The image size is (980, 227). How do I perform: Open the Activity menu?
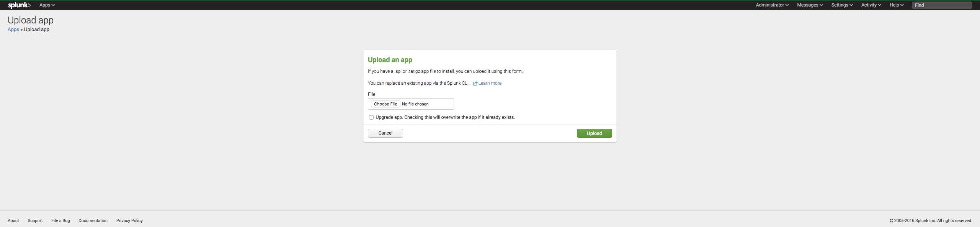click(x=871, y=5)
